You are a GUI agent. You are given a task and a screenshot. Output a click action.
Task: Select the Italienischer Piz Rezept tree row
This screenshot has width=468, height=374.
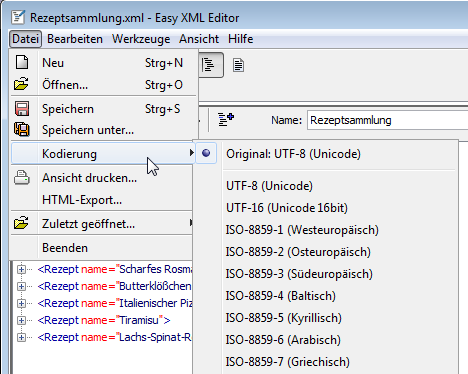[x=115, y=303]
